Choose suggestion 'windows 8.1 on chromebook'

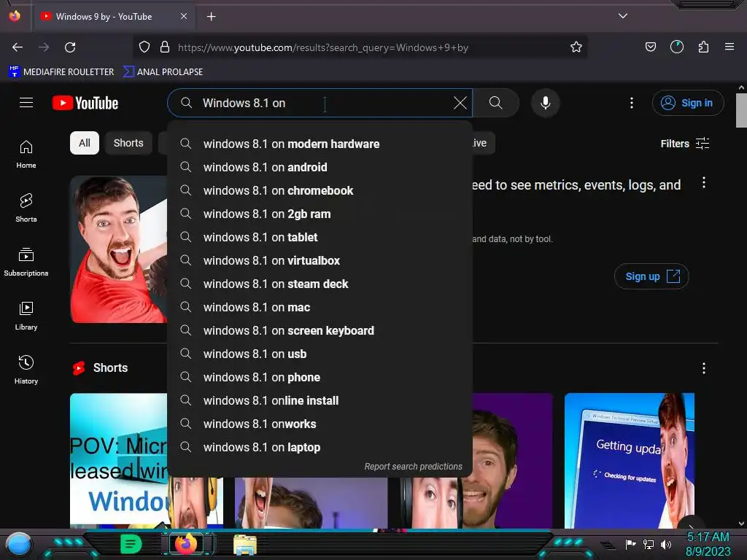click(320, 190)
